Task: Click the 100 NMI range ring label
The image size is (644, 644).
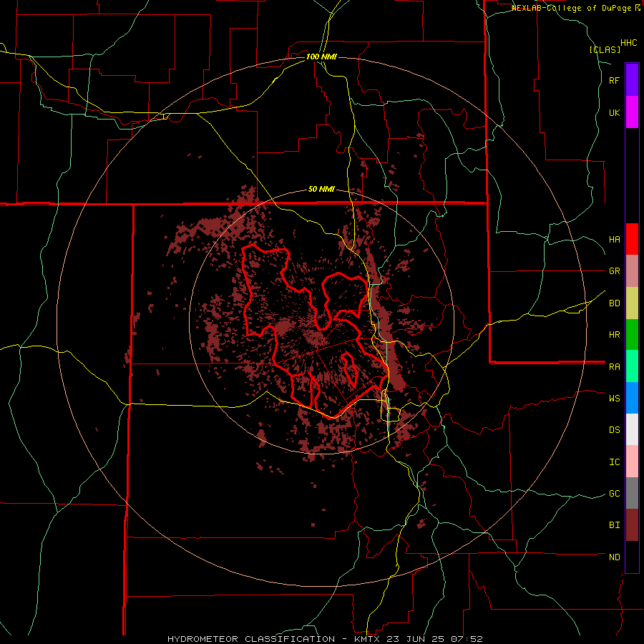Action: [321, 57]
